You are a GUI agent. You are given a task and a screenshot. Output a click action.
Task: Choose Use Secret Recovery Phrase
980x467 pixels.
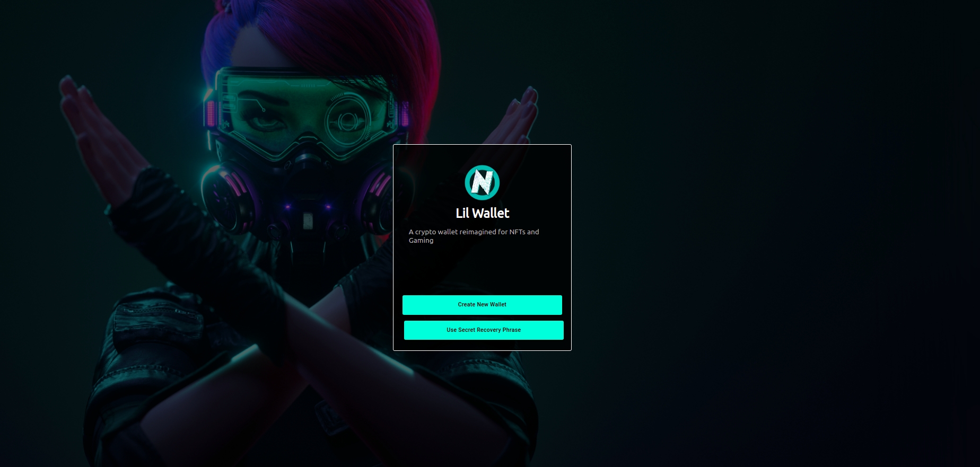(x=484, y=330)
